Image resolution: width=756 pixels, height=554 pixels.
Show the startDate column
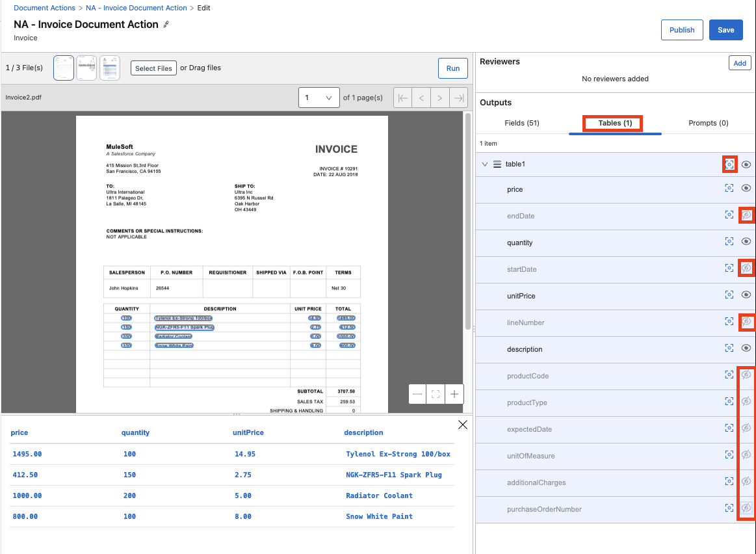pyautogui.click(x=746, y=268)
